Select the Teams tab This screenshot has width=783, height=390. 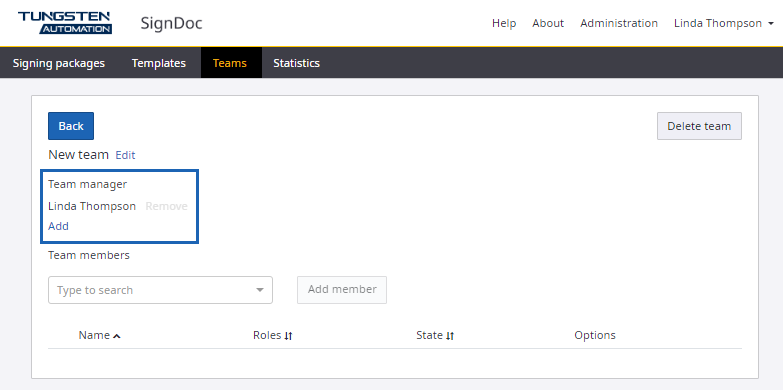pos(230,63)
